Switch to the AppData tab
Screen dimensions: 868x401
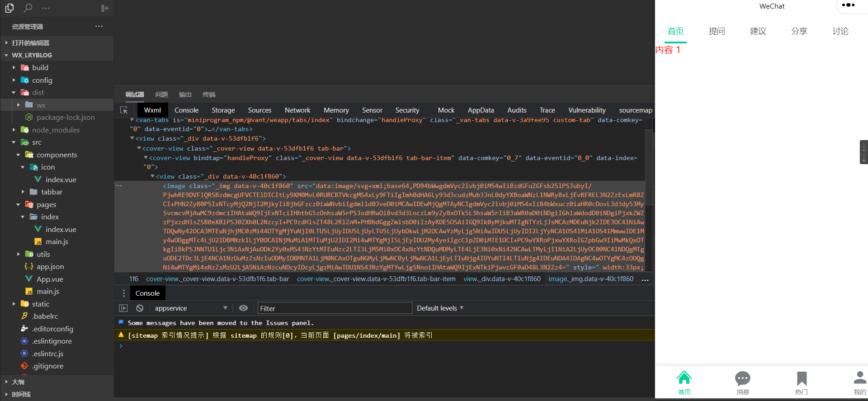[481, 110]
